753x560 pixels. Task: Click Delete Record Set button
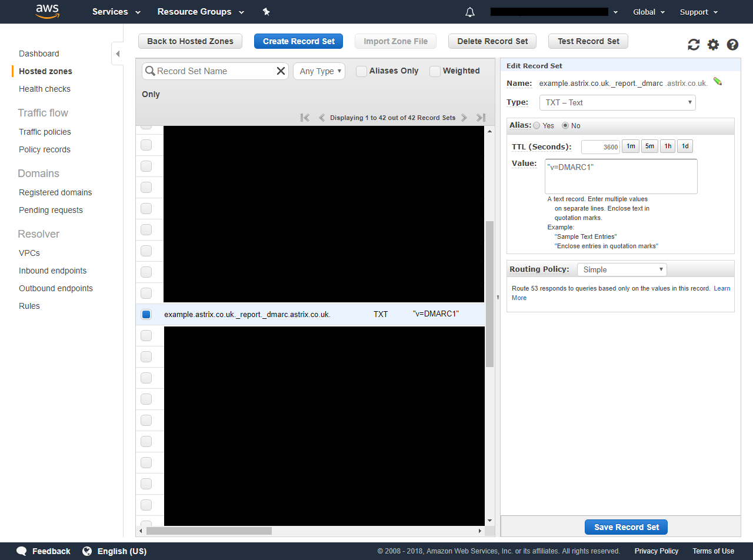[492, 41]
